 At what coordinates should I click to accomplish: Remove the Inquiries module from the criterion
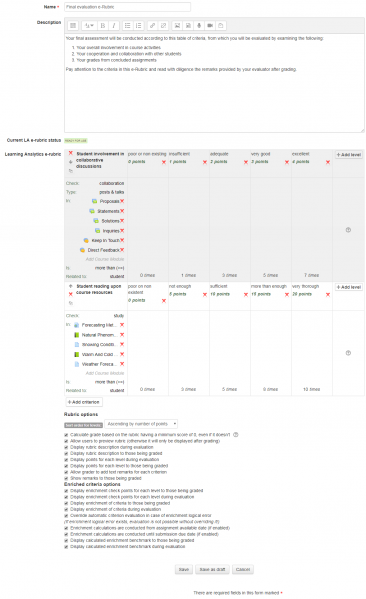pos(122,231)
